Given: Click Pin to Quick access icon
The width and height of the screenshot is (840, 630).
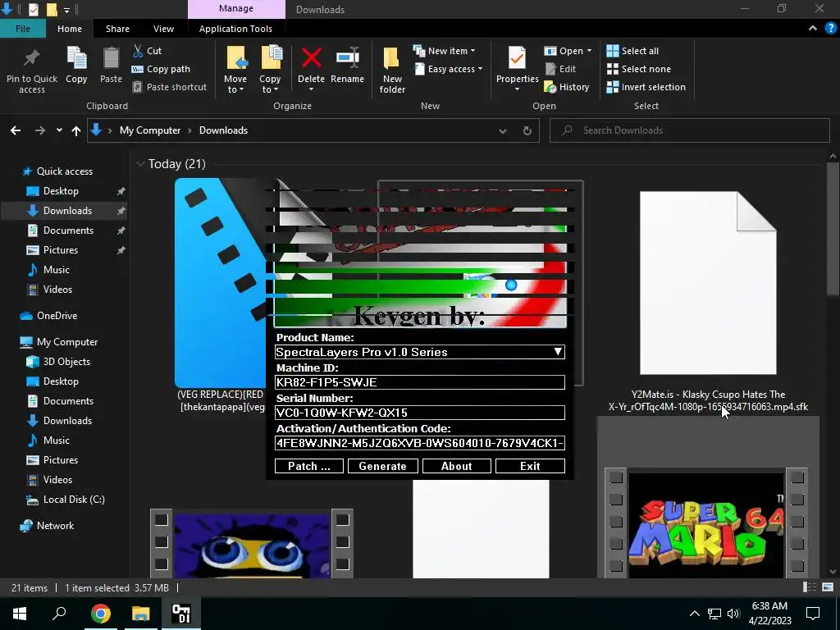Looking at the screenshot, I should [x=32, y=58].
